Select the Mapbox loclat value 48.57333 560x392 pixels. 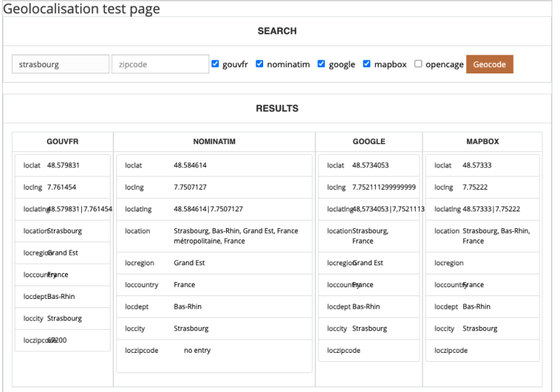point(477,165)
